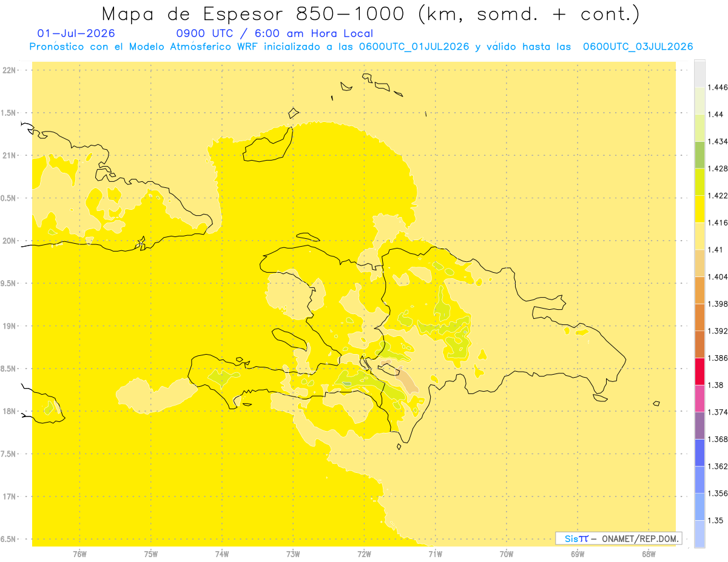Click the legend value '1.392'
728x562 pixels.
[x=718, y=331]
